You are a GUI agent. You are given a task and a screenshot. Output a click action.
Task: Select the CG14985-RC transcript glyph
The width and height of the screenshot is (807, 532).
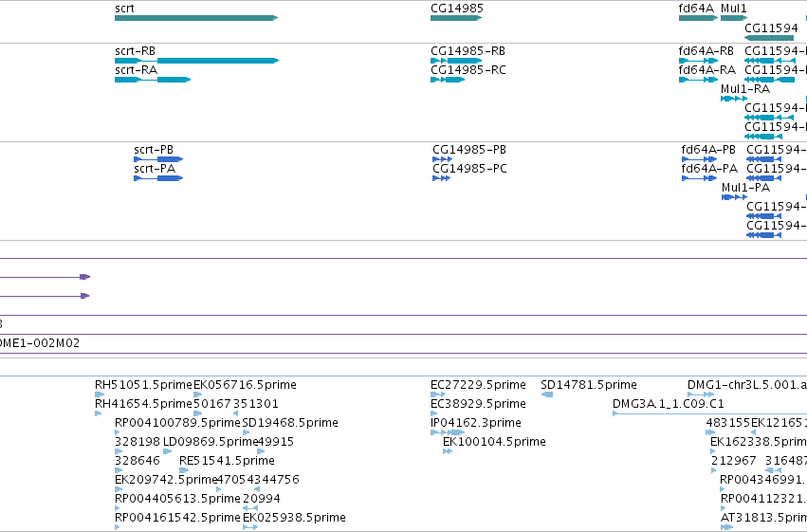pyautogui.click(x=448, y=80)
